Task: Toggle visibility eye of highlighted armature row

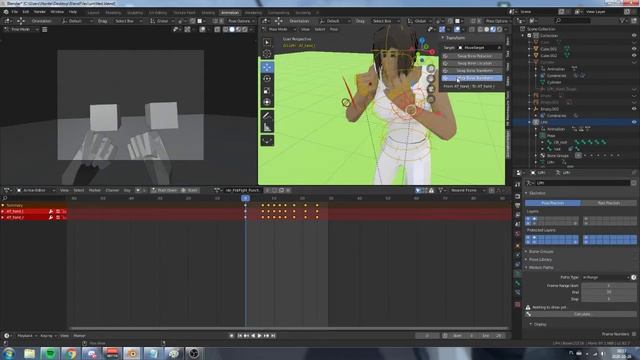Action: [634, 122]
